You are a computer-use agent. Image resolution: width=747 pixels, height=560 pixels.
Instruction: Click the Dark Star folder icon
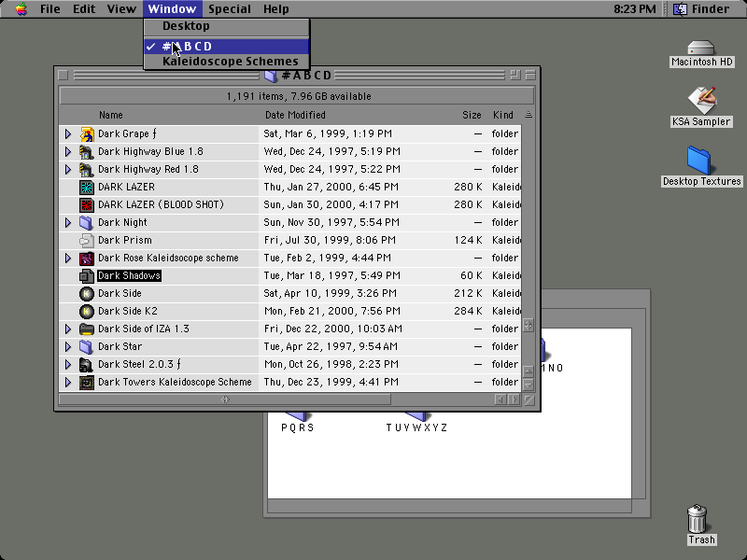(87, 346)
